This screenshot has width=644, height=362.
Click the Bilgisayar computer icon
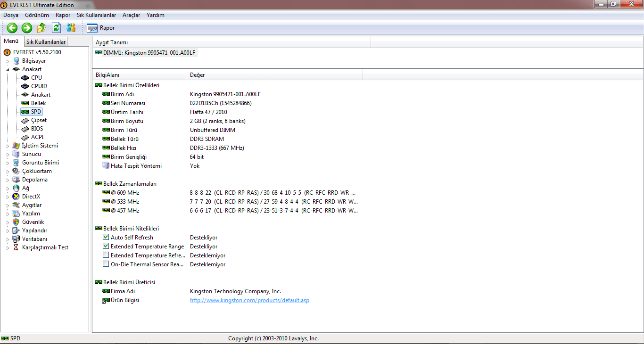click(x=16, y=61)
